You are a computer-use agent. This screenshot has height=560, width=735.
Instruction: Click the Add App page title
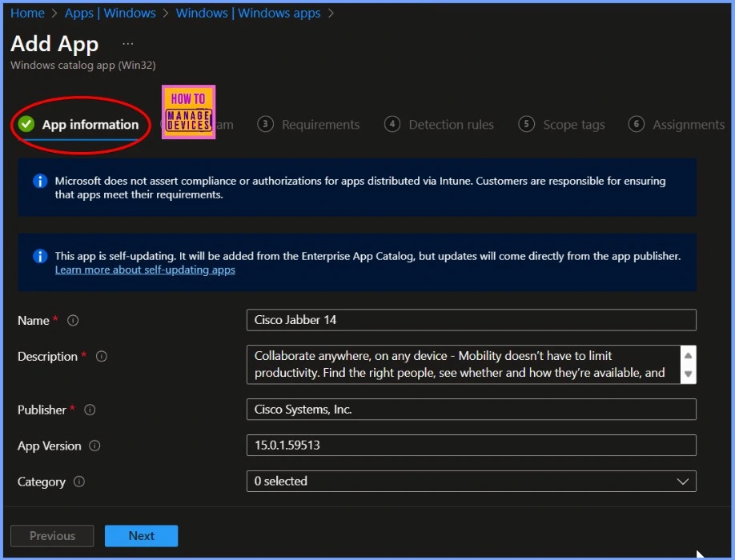(x=54, y=44)
